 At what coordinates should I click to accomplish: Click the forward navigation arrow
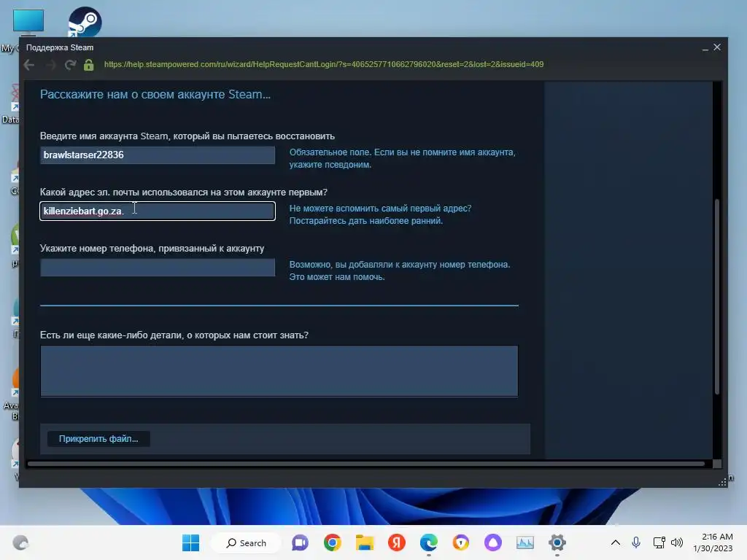[50, 65]
